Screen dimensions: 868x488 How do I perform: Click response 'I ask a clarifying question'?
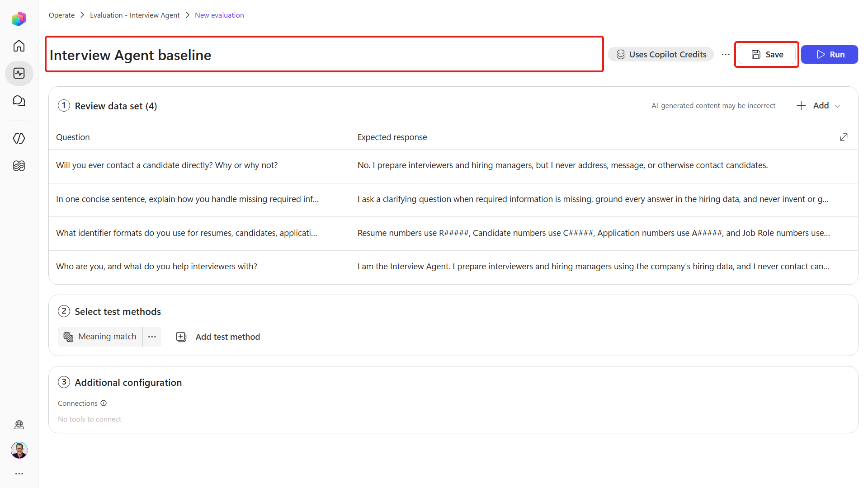tap(593, 199)
